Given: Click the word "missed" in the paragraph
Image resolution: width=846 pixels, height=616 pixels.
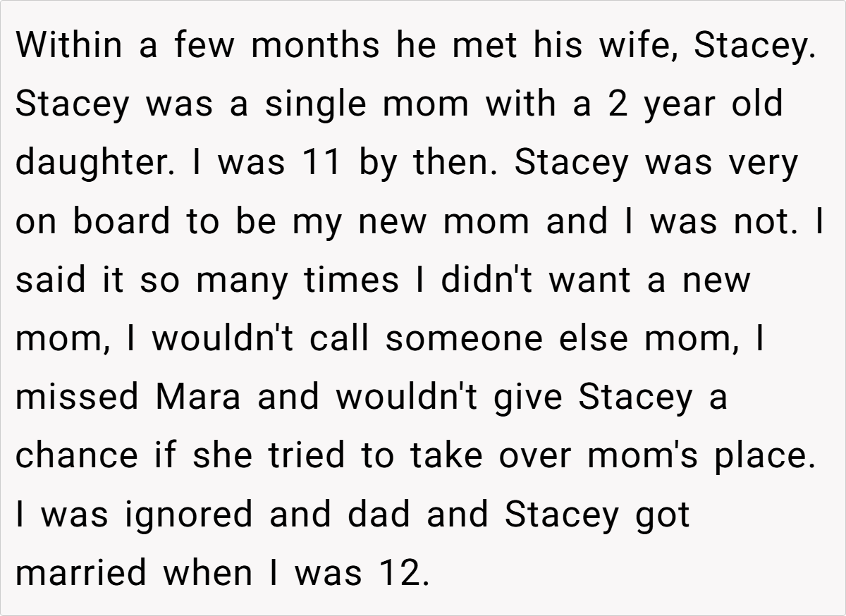Looking at the screenshot, I should click(x=77, y=397).
